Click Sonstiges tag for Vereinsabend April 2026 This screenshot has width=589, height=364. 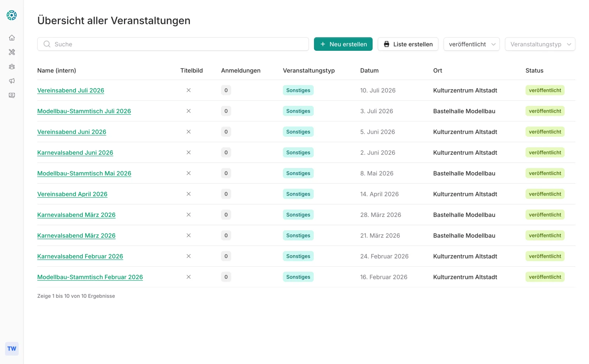(x=298, y=194)
